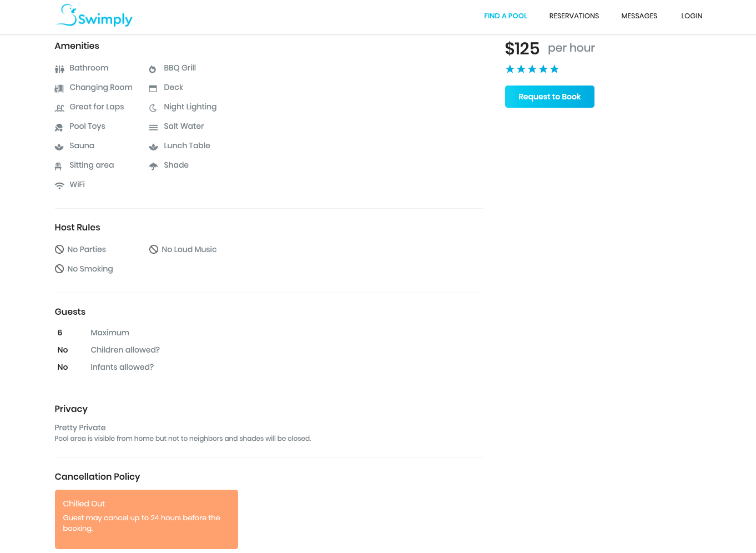The height and width of the screenshot is (553, 756).
Task: Click the Chilled Out cancellation policy card
Action: click(x=147, y=519)
